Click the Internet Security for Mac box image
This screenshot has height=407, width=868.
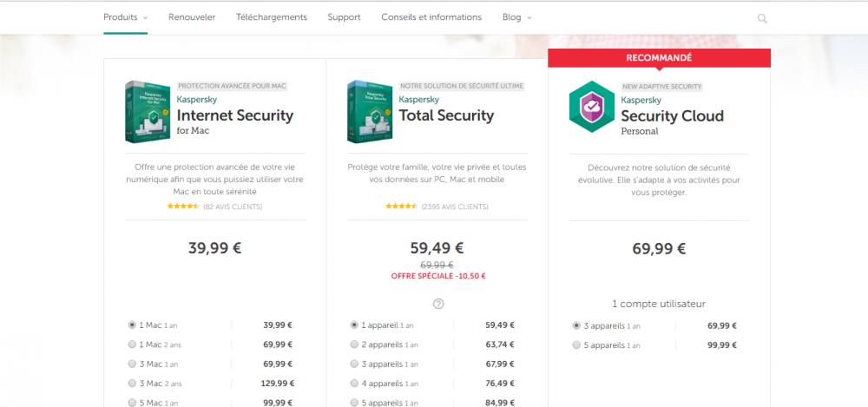coord(147,112)
